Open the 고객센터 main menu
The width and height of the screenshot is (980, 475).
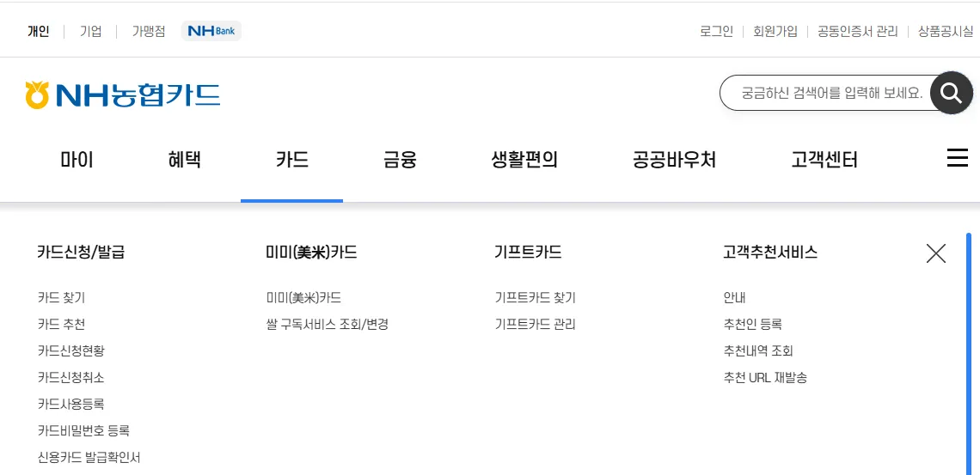(824, 161)
